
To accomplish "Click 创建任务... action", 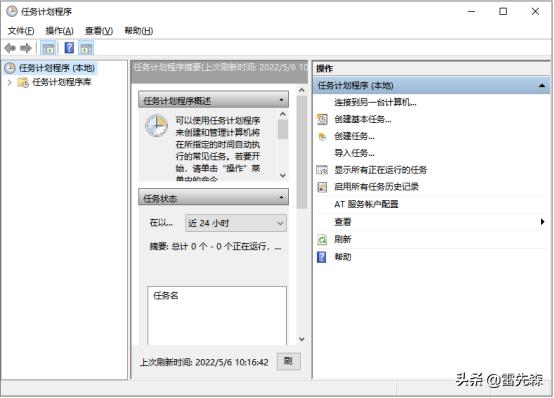I will 354,136.
